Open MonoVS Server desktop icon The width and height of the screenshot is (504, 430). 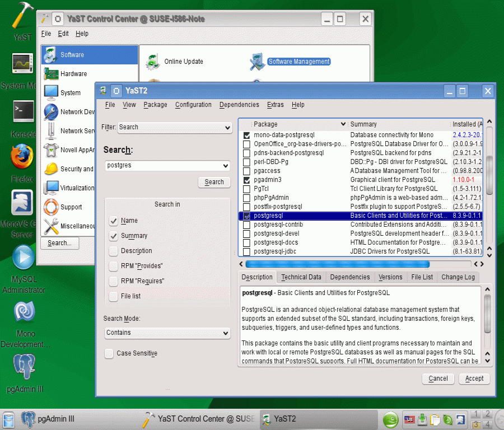[22, 203]
